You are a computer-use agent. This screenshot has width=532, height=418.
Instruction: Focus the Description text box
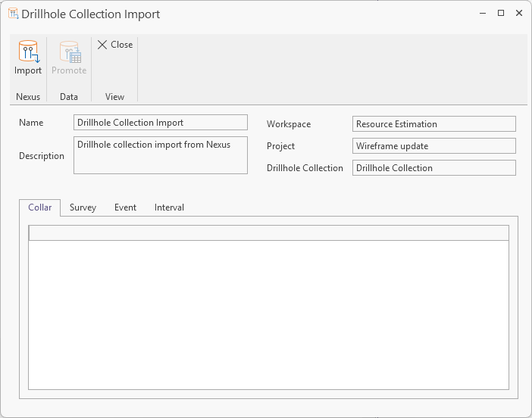tap(161, 155)
